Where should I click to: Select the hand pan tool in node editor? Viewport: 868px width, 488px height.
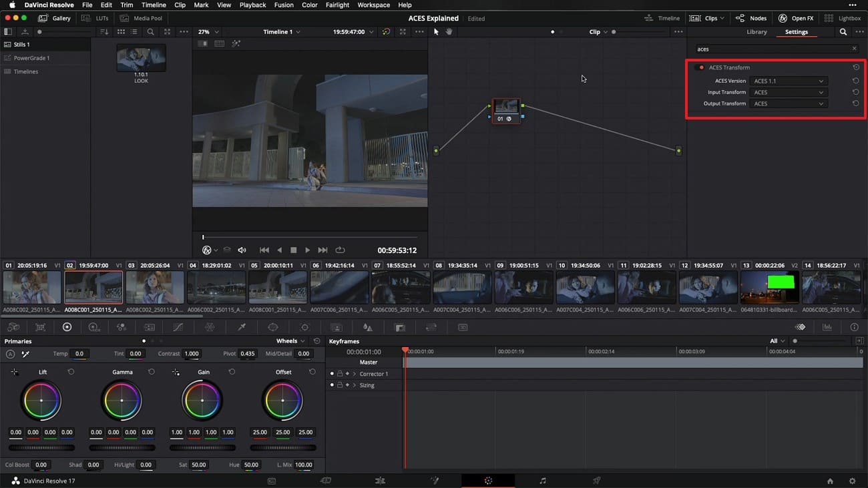(x=449, y=32)
